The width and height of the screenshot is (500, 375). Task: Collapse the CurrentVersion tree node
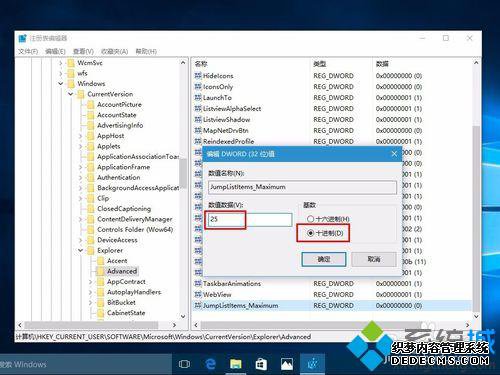71,94
